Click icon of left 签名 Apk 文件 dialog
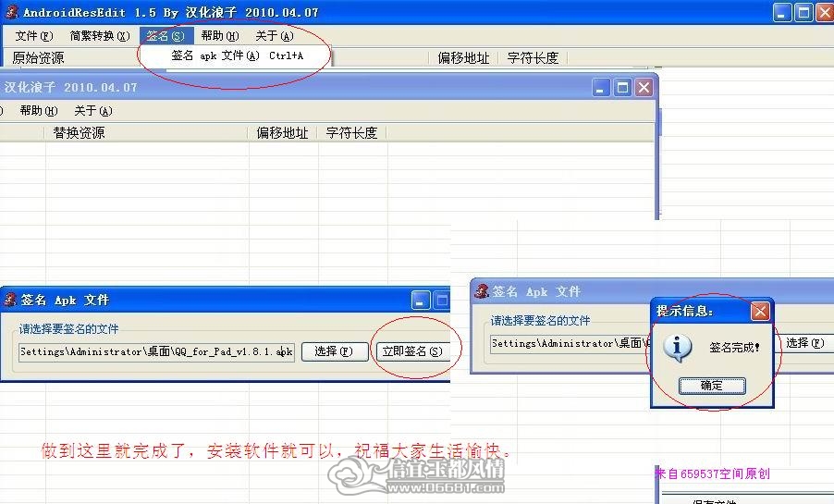 pos(10,299)
